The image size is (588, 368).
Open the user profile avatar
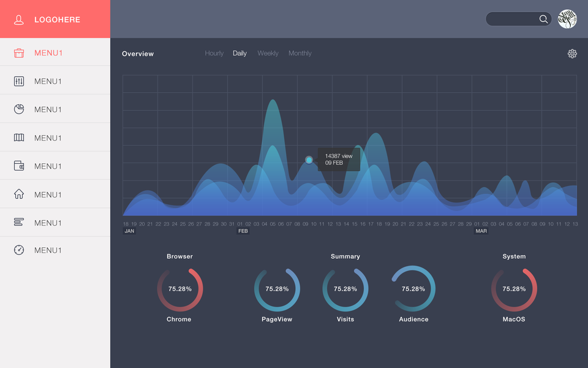click(x=567, y=19)
